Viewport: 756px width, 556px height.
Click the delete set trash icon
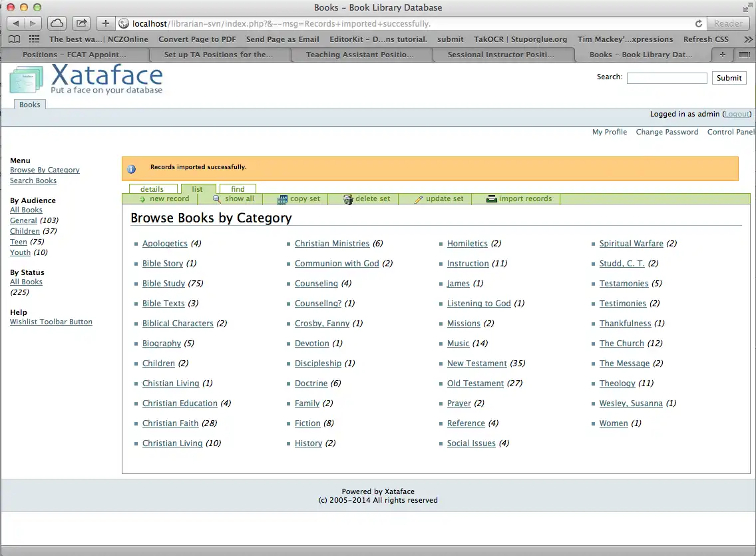(x=347, y=199)
